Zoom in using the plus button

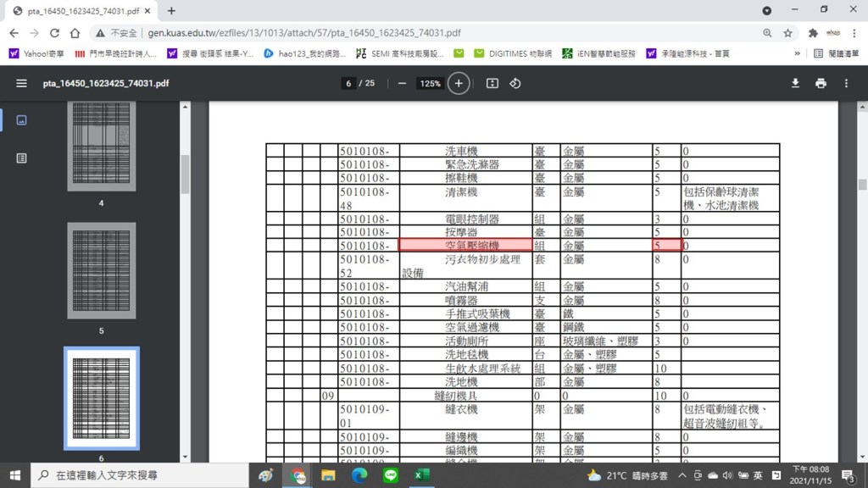(459, 83)
